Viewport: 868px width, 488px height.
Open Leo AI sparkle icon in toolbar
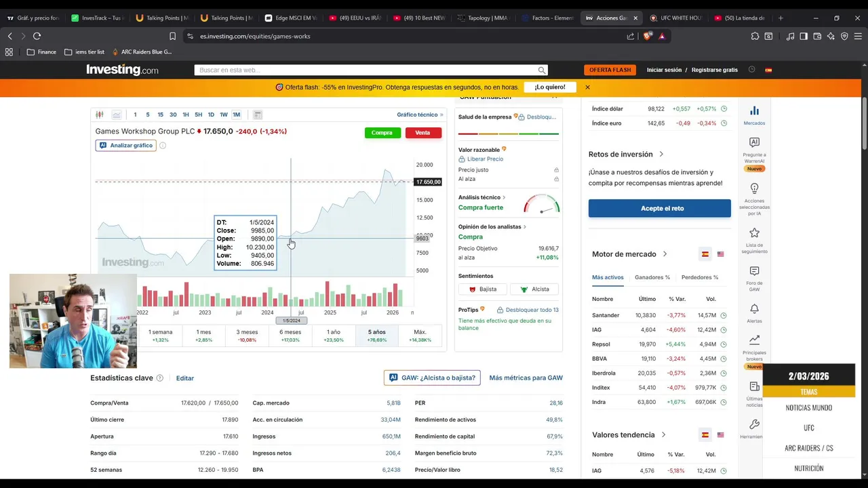pos(831,36)
